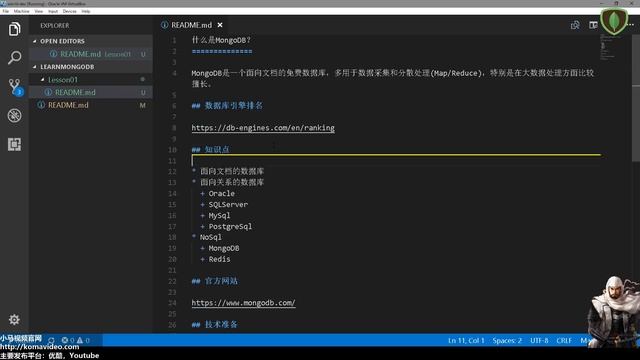Open the root README.md marked M

[x=91, y=105]
